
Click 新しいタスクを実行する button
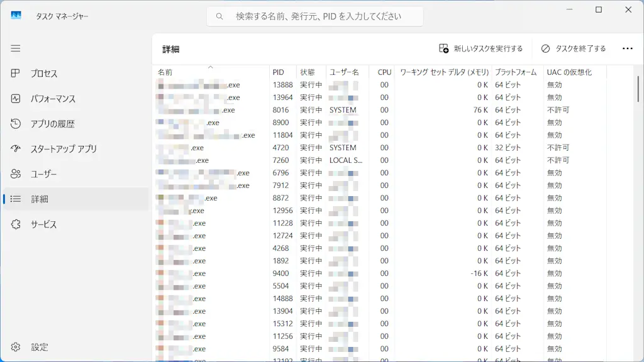(481, 48)
